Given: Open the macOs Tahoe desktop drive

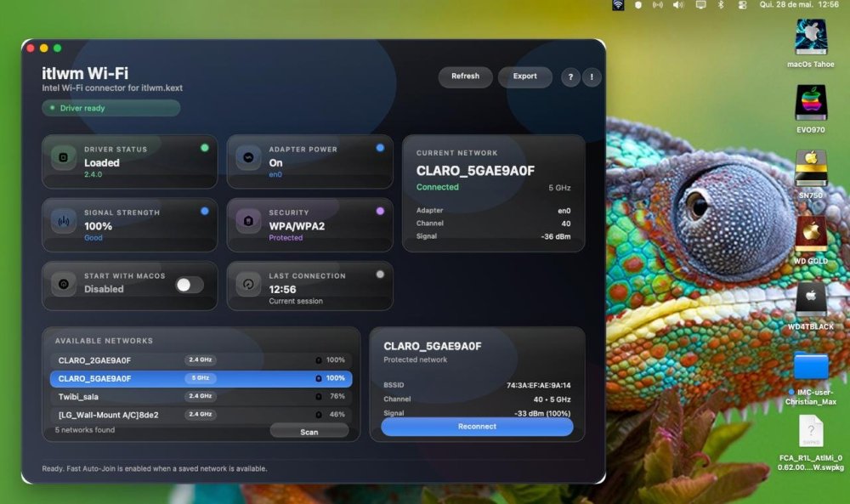Looking at the screenshot, I should pyautogui.click(x=811, y=43).
